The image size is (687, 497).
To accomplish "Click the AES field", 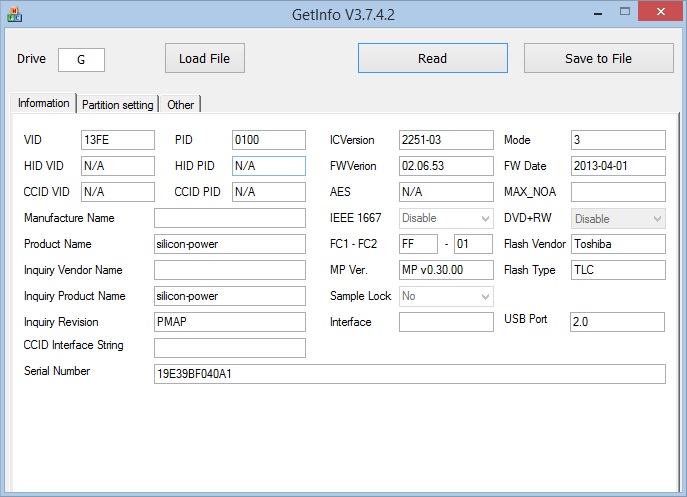I will coord(446,192).
